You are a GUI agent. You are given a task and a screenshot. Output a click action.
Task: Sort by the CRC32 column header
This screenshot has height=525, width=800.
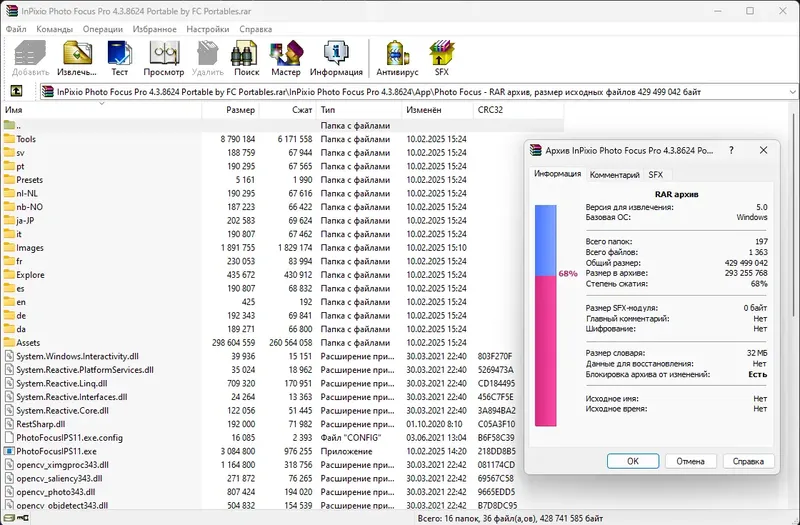(518, 110)
